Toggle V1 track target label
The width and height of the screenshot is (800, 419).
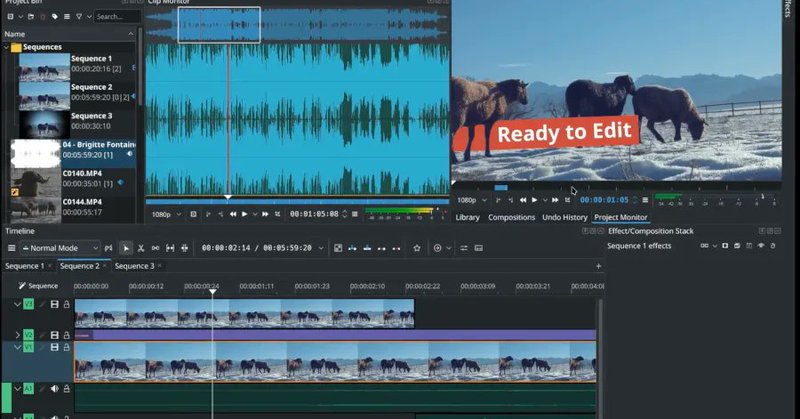(28, 347)
